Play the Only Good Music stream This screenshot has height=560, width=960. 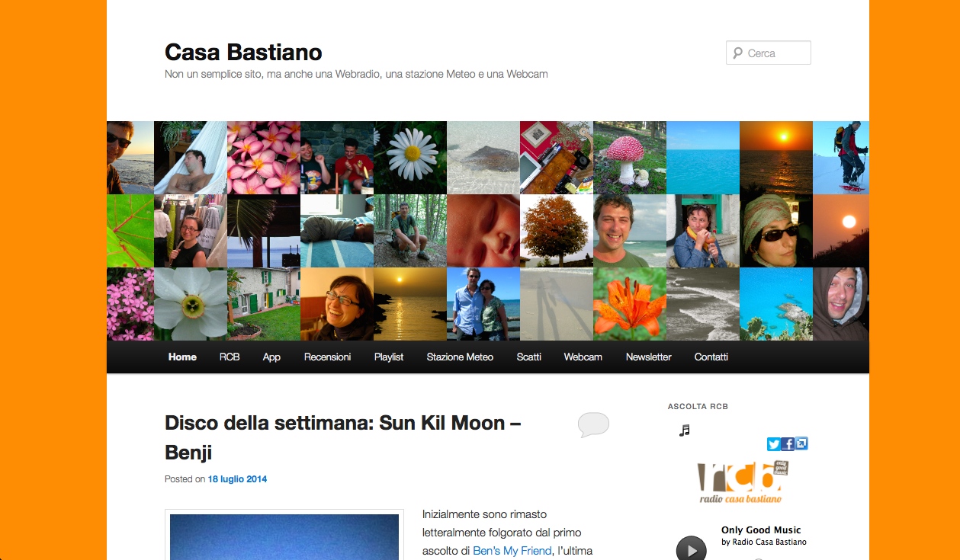point(691,549)
